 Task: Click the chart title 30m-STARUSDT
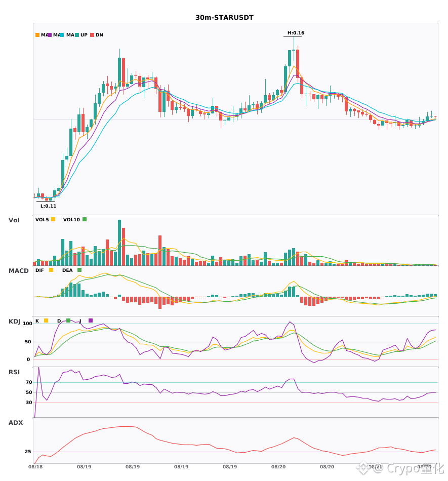click(x=224, y=18)
